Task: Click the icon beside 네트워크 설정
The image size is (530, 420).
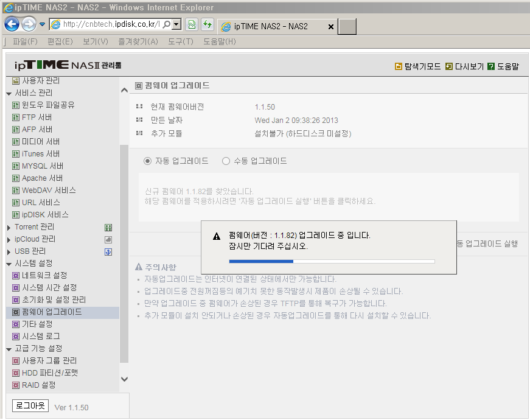Action: [16, 276]
